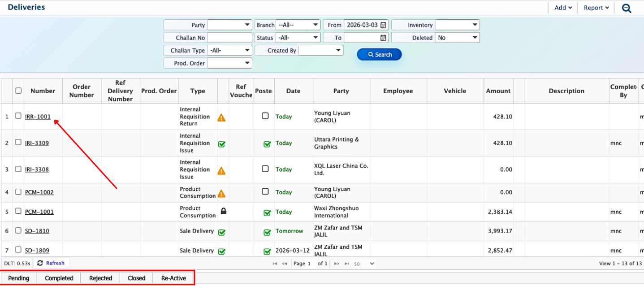Screen dimensions: 644x286
Task: Click the Refresh button below the grid
Action: (x=51, y=263)
